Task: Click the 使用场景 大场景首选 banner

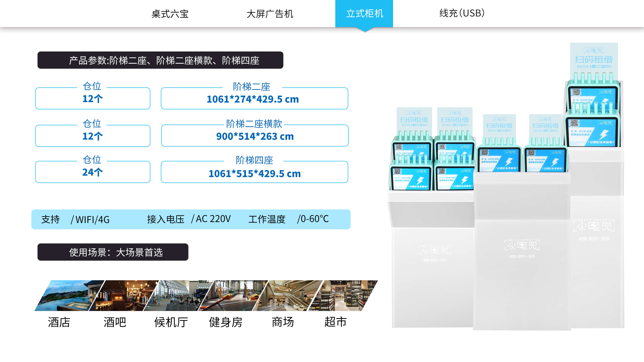Action: point(113,252)
